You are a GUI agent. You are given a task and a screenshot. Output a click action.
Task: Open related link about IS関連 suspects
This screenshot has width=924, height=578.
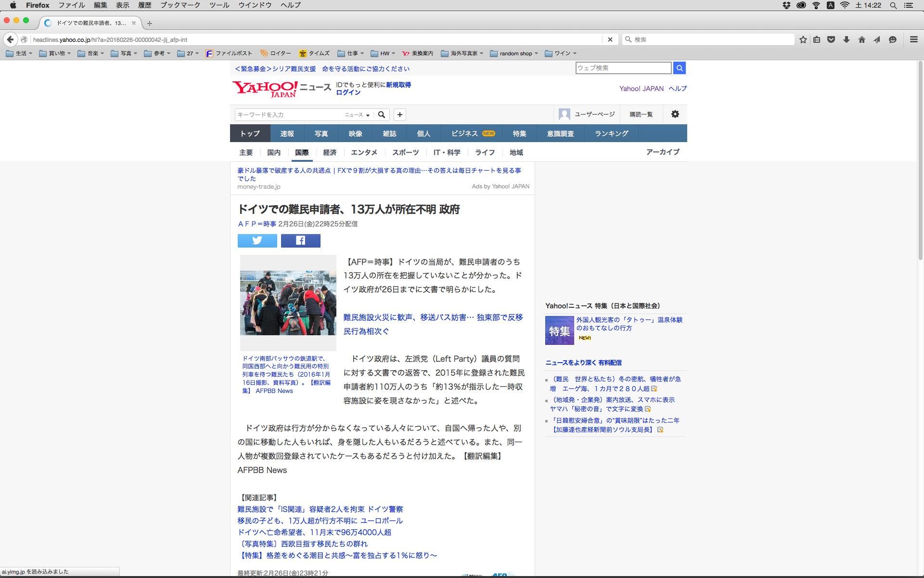320,509
